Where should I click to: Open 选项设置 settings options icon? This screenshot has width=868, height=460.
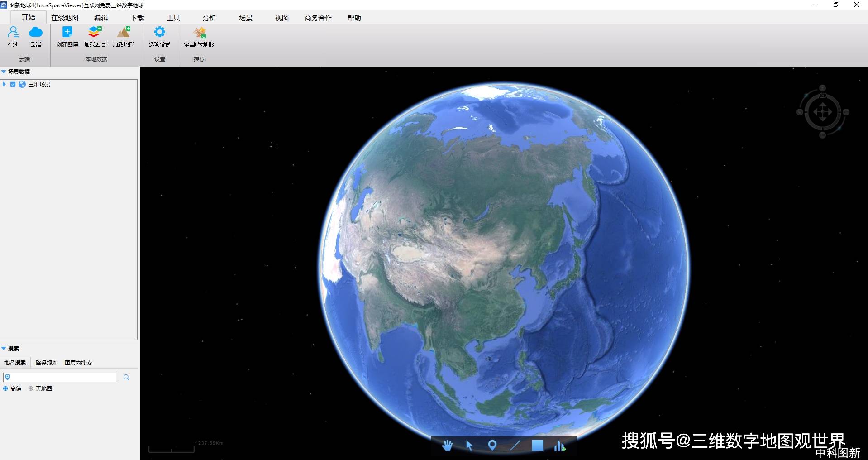point(159,36)
